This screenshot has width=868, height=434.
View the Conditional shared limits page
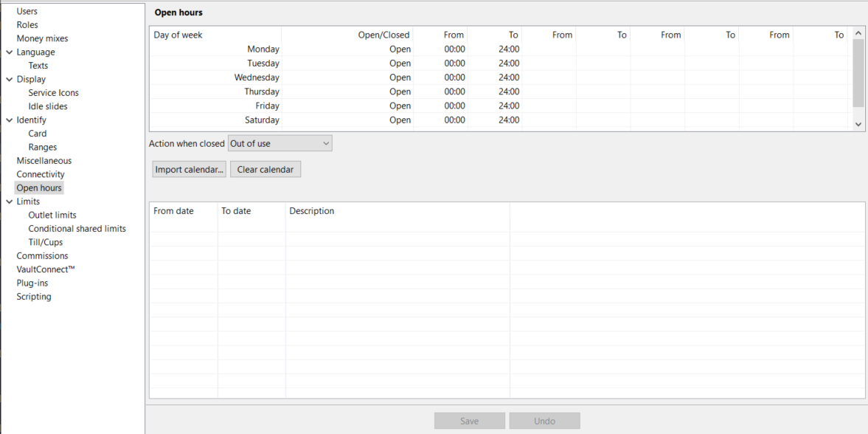click(x=77, y=228)
